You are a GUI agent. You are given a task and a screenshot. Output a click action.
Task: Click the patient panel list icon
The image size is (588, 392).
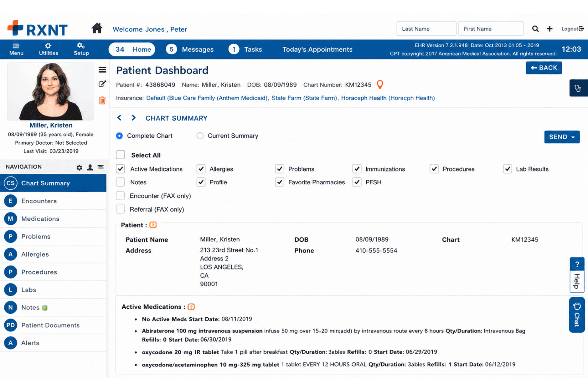coord(103,70)
